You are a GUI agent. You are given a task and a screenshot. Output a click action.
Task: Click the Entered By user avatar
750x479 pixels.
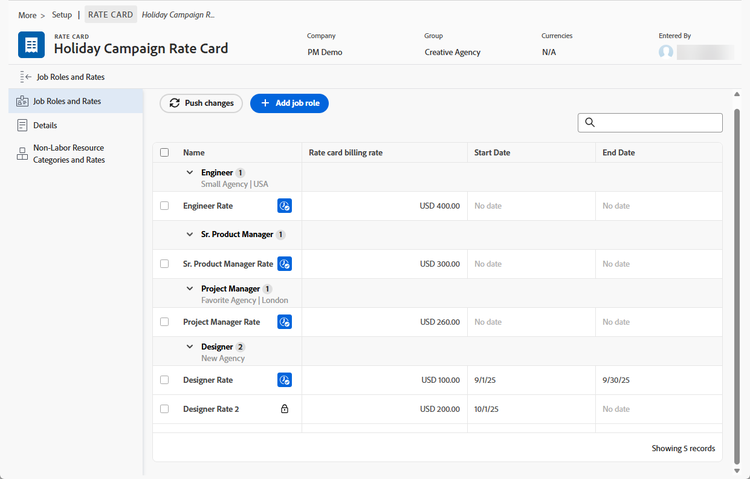pos(666,52)
